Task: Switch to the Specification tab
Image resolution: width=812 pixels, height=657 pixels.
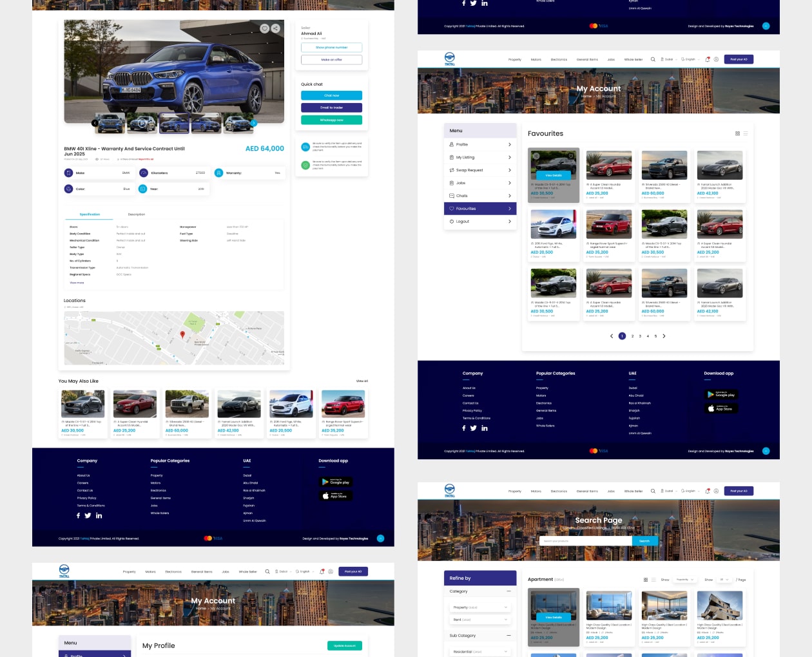Action: coord(90,214)
